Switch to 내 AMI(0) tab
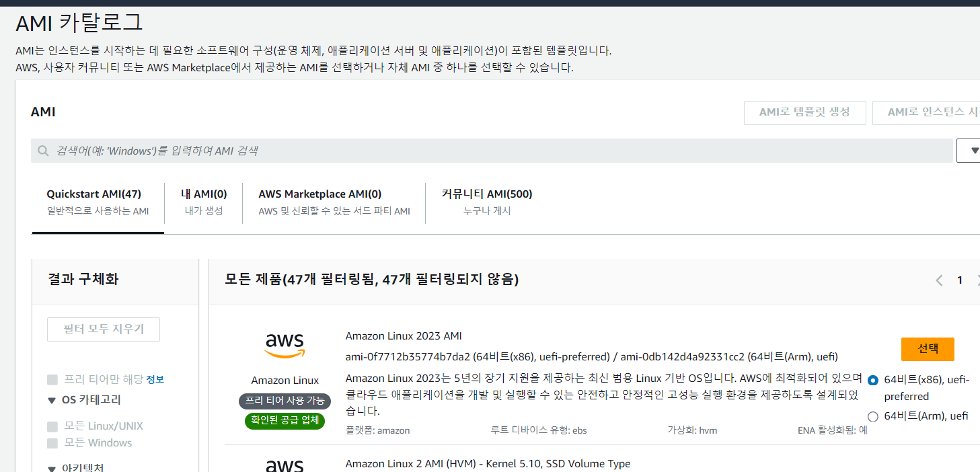This screenshot has height=472, width=980. (x=204, y=202)
